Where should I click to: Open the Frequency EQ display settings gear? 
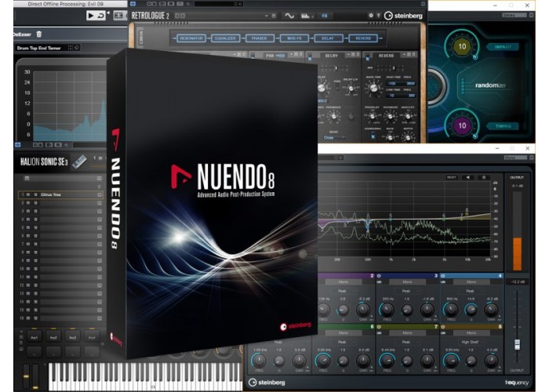(x=484, y=177)
